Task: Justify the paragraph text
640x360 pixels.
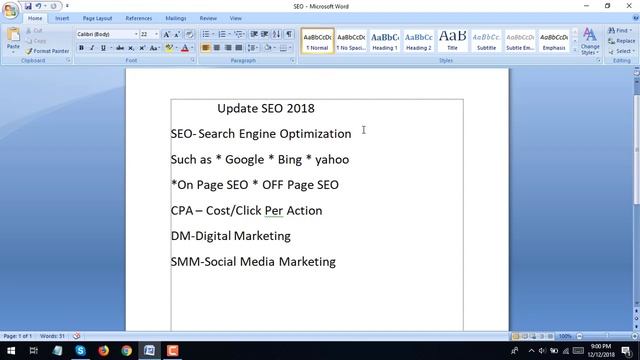Action: [239, 48]
